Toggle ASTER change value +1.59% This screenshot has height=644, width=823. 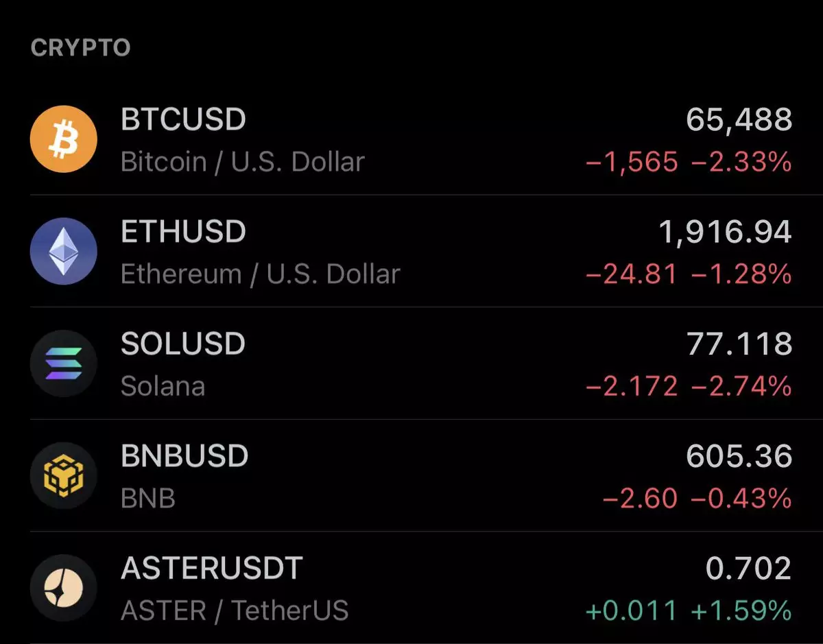tap(741, 610)
